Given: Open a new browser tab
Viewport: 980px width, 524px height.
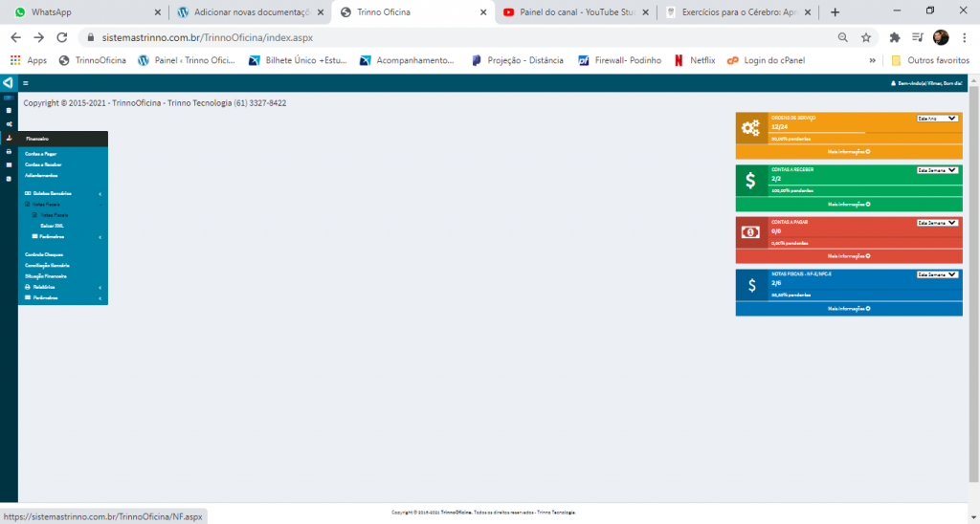Looking at the screenshot, I should pyautogui.click(x=835, y=11).
